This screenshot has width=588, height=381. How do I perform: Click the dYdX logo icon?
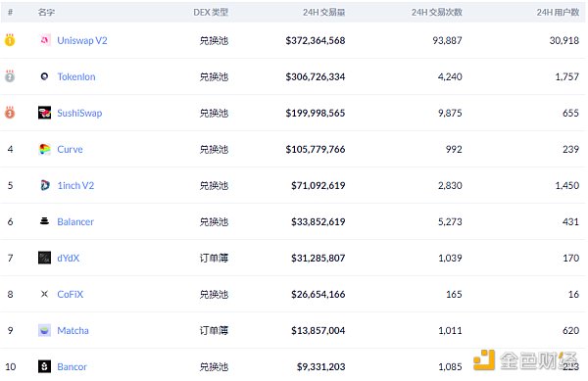pyautogui.click(x=45, y=258)
